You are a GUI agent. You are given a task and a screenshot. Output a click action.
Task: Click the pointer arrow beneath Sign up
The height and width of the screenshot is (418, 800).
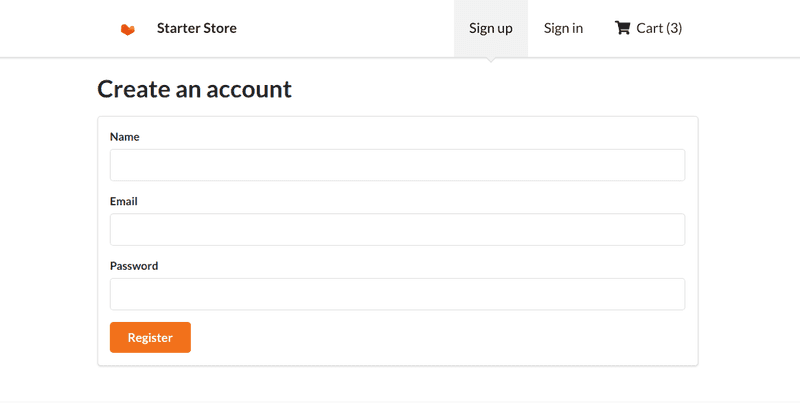click(x=491, y=60)
